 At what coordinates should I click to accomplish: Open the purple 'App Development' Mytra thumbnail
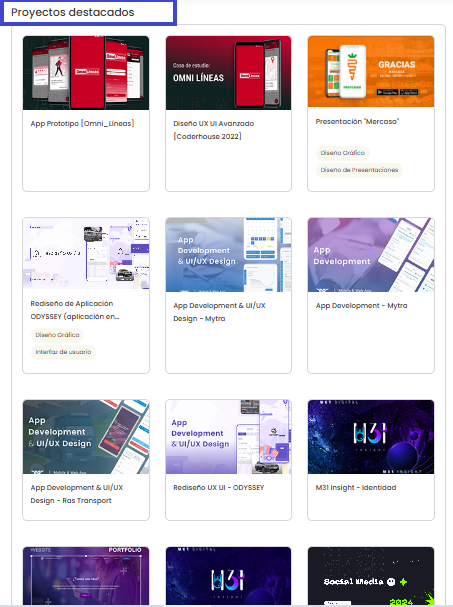[371, 255]
